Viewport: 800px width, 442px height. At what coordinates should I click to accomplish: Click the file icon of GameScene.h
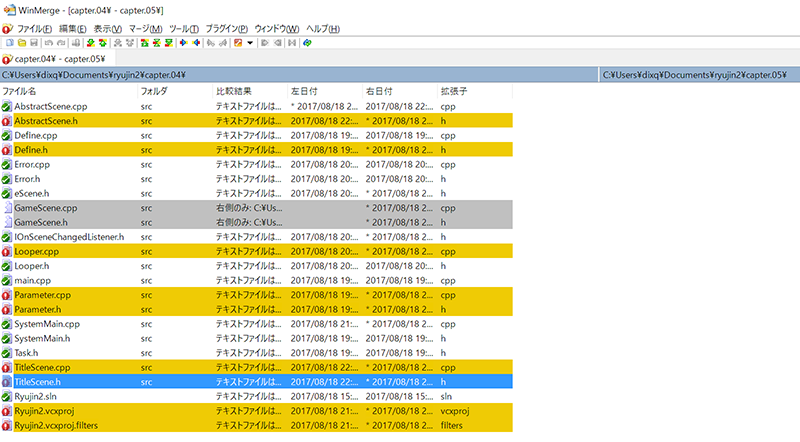pos(8,222)
